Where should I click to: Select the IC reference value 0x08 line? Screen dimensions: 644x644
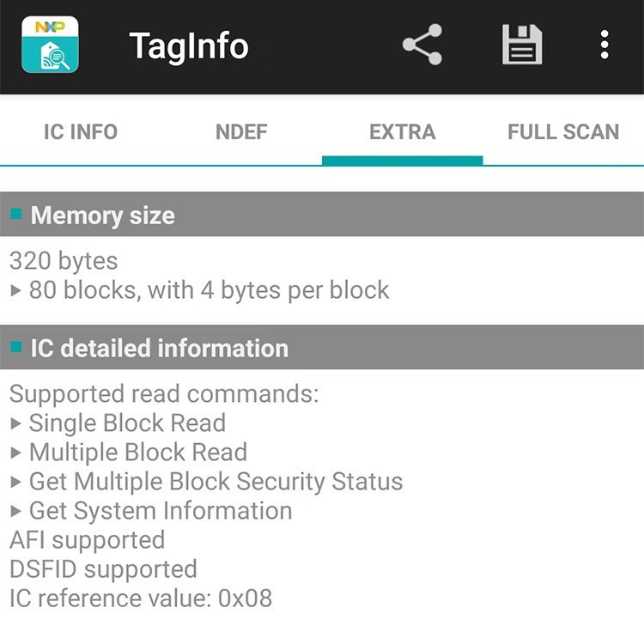[141, 598]
